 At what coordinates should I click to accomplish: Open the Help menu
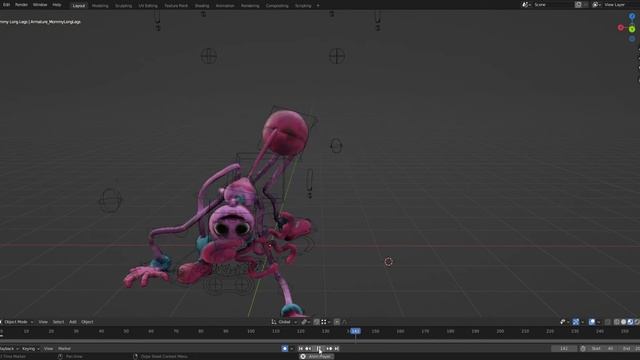coord(57,5)
